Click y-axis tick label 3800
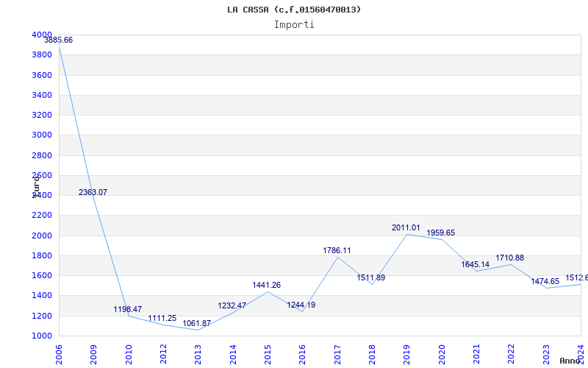The height and width of the screenshot is (368, 588). tap(42, 54)
